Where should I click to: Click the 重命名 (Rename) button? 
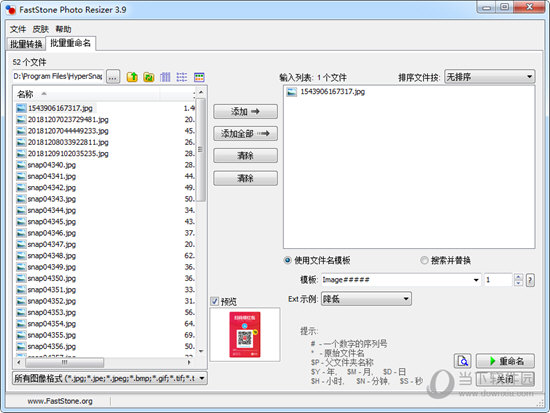click(x=505, y=361)
